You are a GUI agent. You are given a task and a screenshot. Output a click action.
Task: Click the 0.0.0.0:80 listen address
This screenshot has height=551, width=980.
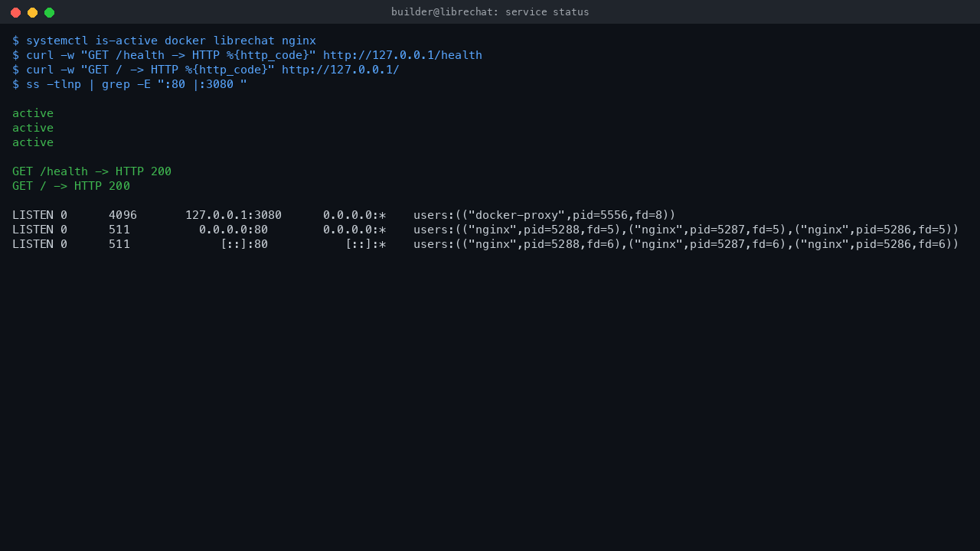[x=234, y=230]
